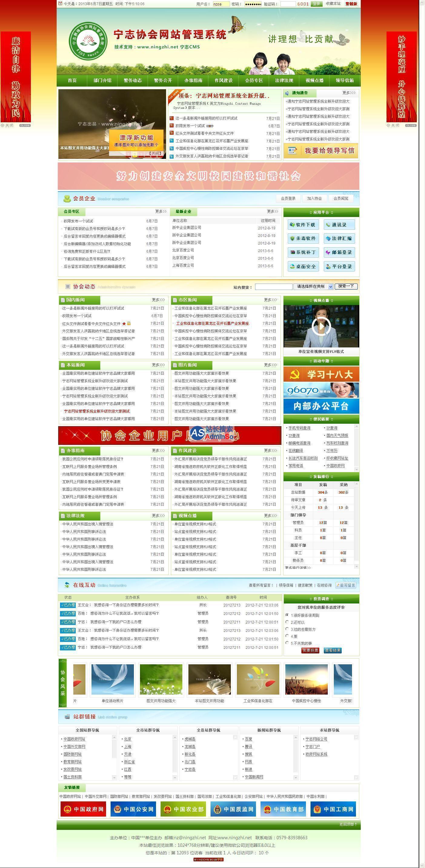The height and width of the screenshot is (868, 425).
Task: Open 内部办公平台 banner
Action: (x=321, y=406)
